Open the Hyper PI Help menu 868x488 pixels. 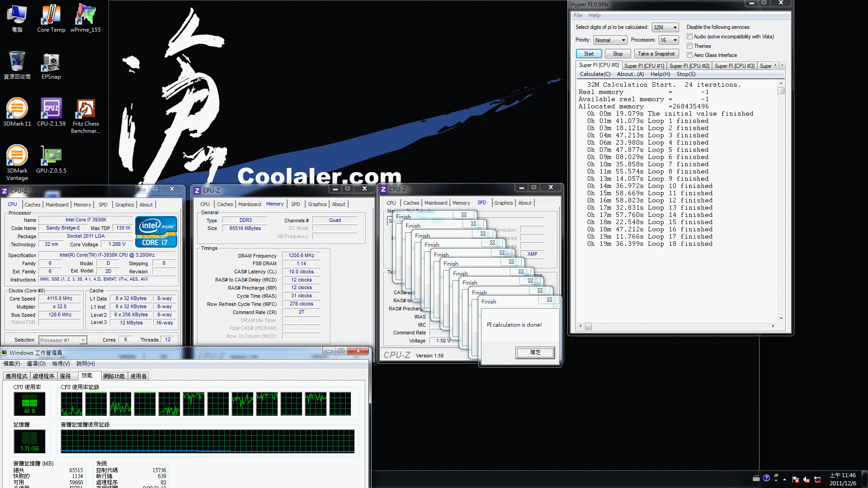click(x=594, y=15)
